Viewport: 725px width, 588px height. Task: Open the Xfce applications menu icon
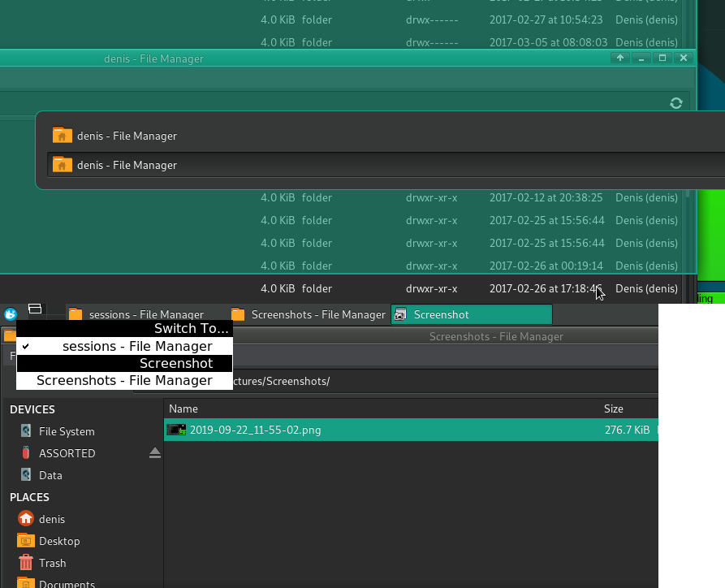click(x=11, y=314)
